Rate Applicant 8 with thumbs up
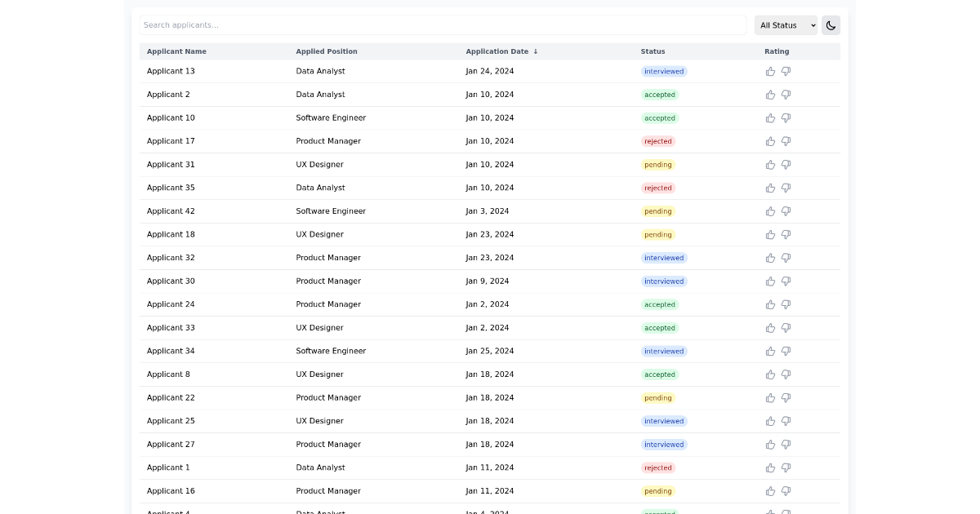 [770, 374]
